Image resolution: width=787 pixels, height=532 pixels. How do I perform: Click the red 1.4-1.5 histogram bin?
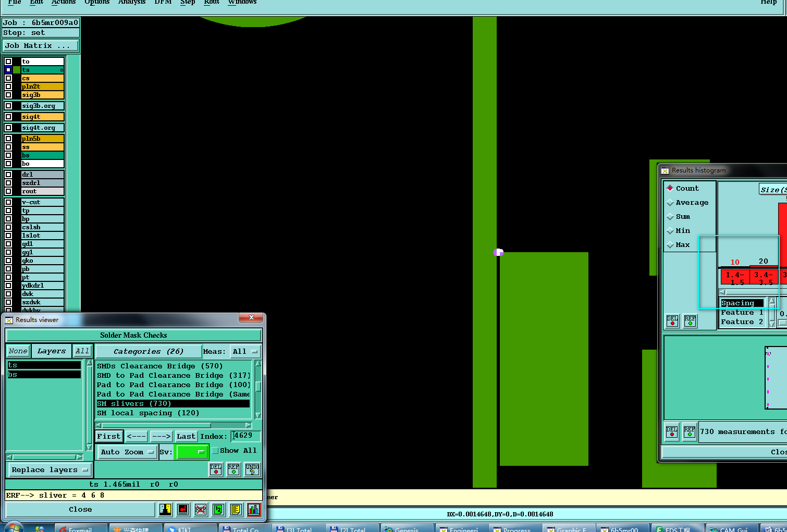735,277
